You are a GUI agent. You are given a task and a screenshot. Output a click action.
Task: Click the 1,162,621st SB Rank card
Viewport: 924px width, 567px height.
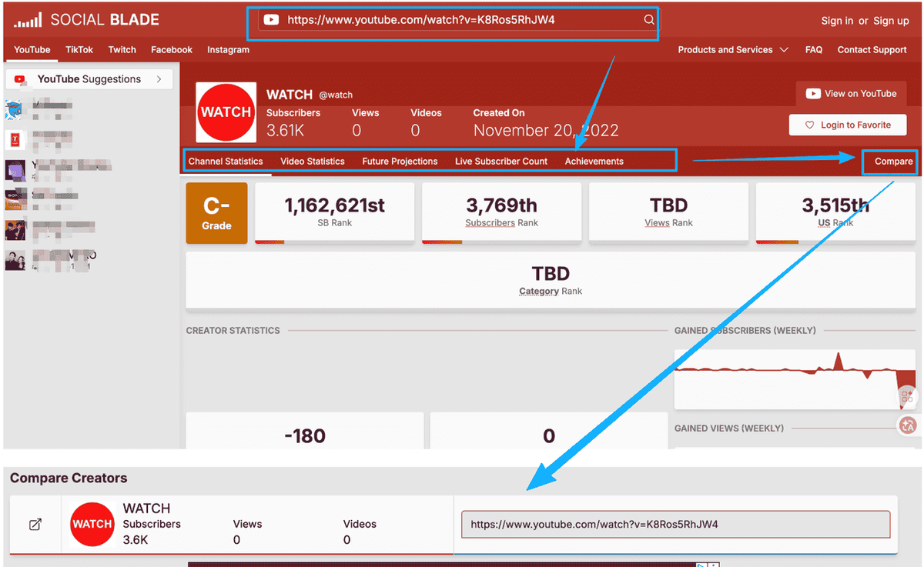pyautogui.click(x=334, y=213)
